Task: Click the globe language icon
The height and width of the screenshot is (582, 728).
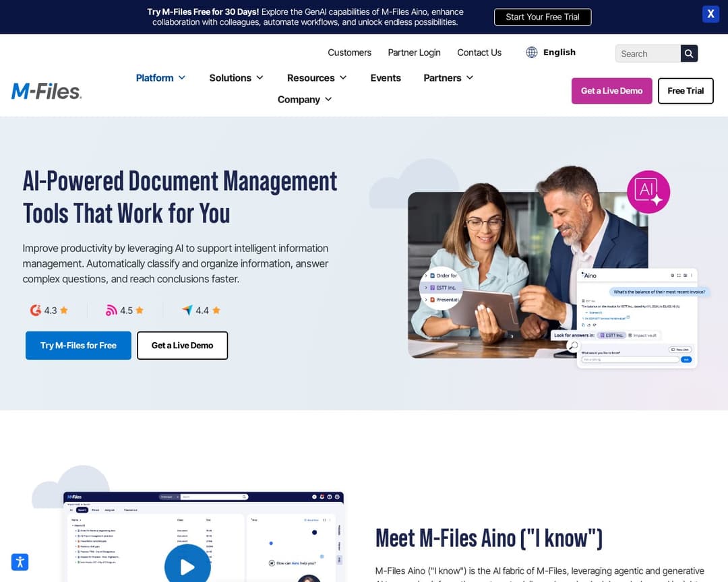Action: 532,53
